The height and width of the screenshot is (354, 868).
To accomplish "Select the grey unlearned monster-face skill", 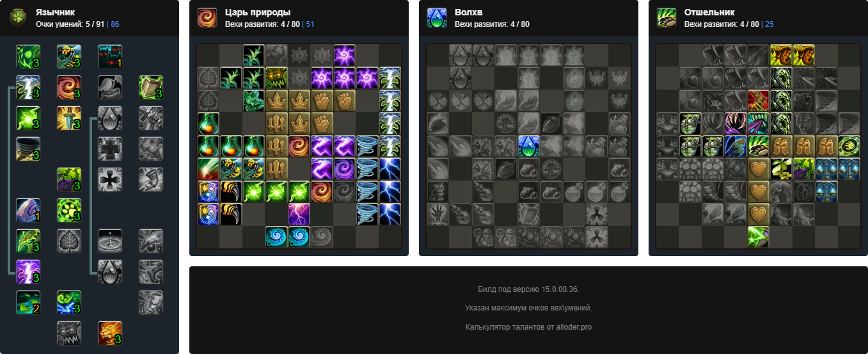I will coord(69,333).
